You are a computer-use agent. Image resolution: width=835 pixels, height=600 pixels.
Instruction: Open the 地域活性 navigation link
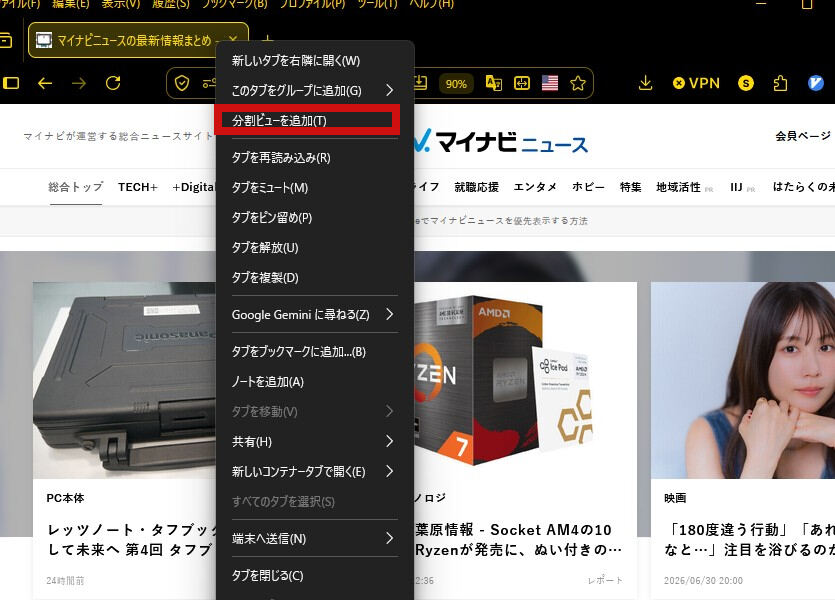678,187
